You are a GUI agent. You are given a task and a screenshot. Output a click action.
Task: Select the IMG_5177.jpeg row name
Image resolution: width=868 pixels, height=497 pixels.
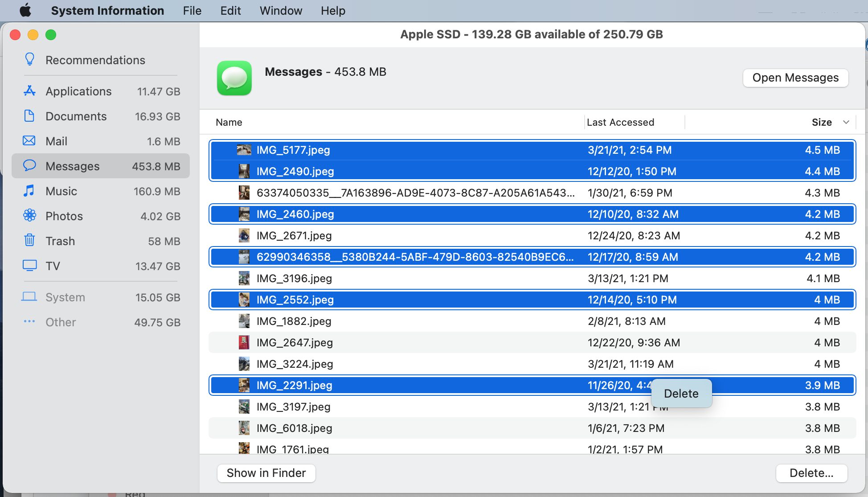point(293,150)
